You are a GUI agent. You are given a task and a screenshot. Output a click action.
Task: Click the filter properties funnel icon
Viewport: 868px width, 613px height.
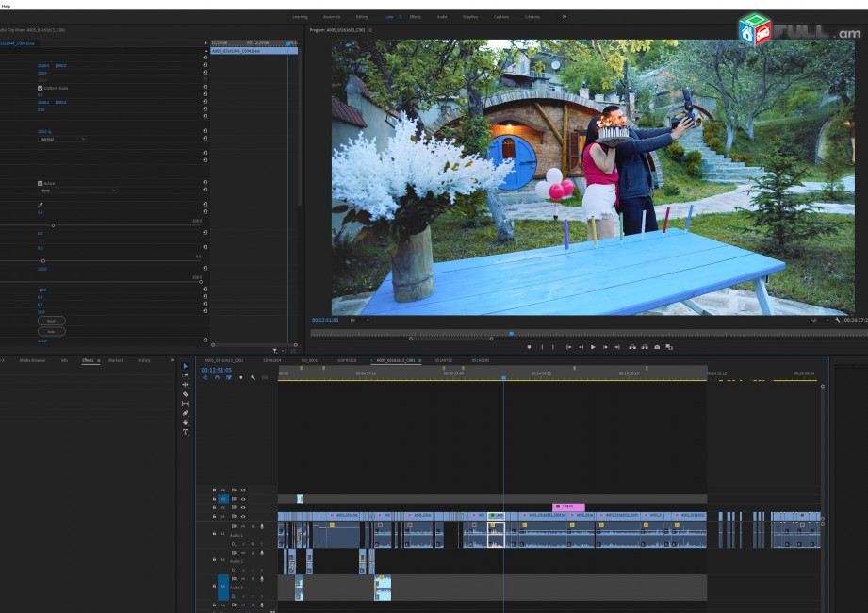coord(274,351)
